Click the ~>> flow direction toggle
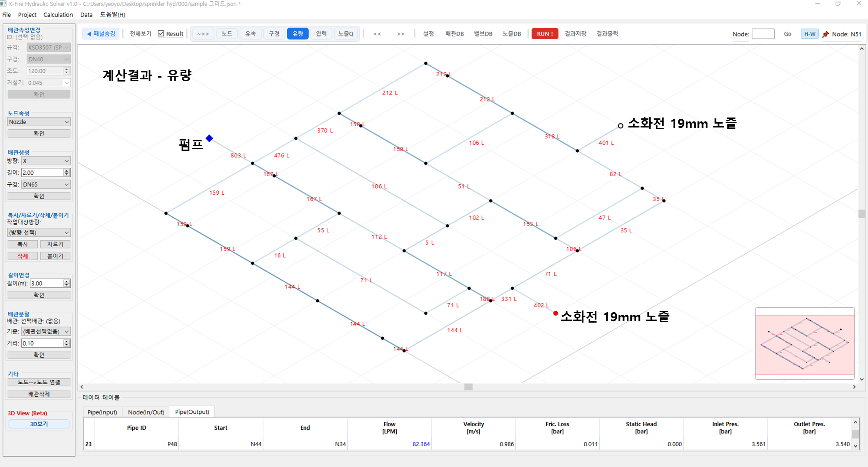The image size is (868, 467). (x=203, y=33)
